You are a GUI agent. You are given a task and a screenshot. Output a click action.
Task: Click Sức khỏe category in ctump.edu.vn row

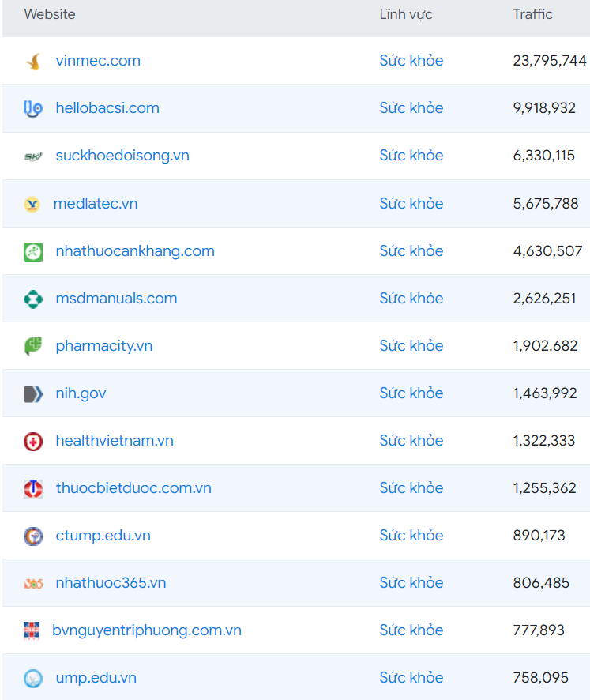click(411, 535)
